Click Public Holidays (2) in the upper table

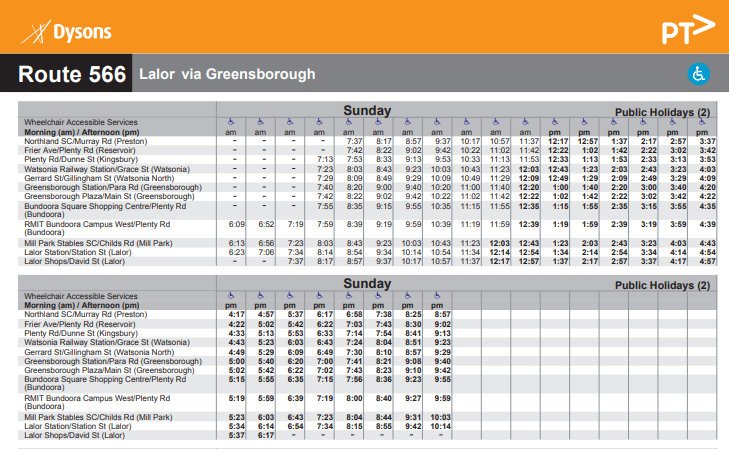click(663, 112)
